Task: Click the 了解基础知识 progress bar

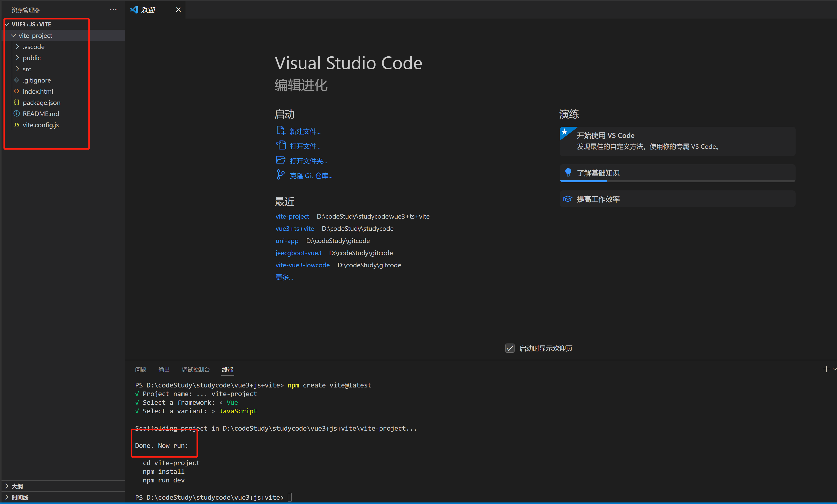Action: pyautogui.click(x=677, y=181)
